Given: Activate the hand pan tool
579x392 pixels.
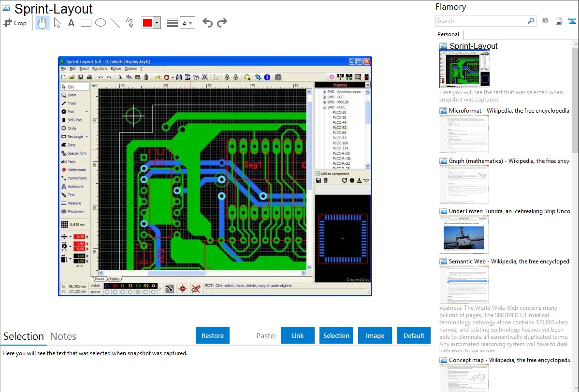Looking at the screenshot, I should point(43,23).
